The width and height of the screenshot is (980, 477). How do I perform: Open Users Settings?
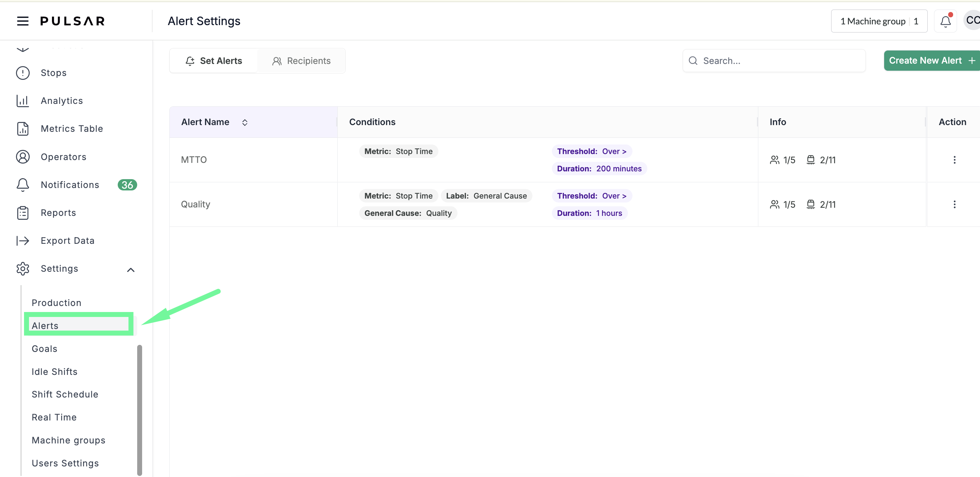point(65,463)
